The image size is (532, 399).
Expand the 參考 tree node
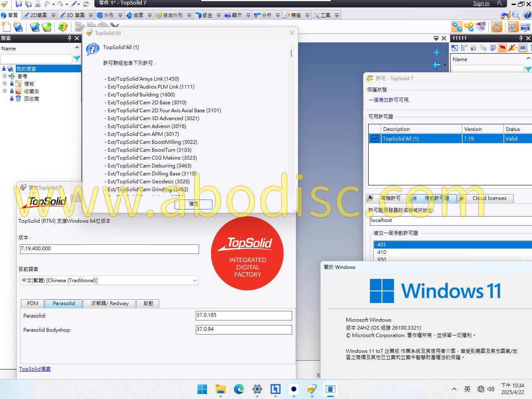(x=5, y=76)
